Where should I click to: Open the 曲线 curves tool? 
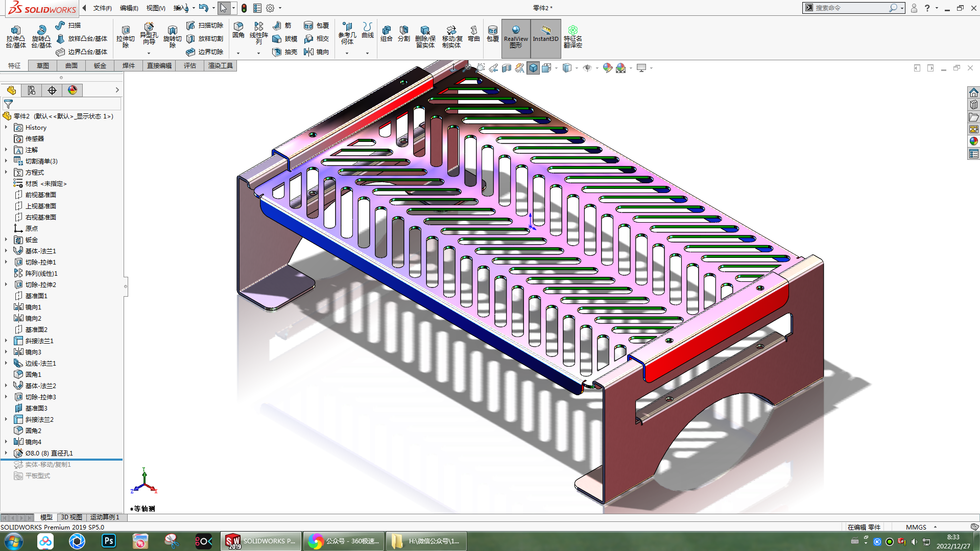[368, 30]
